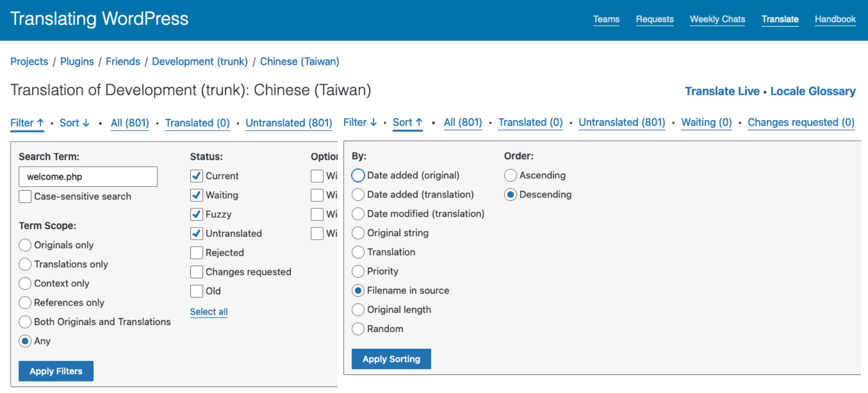The width and height of the screenshot is (868, 393).
Task: Open the Handbook header link
Action: click(835, 19)
